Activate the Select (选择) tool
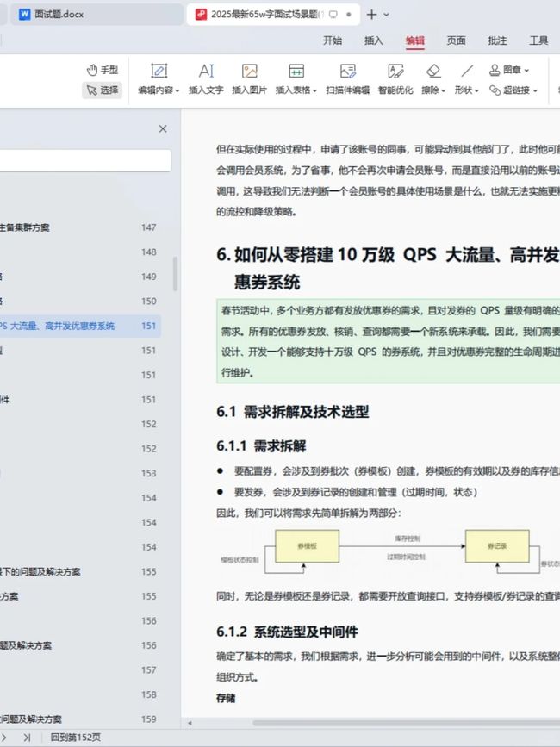The width and height of the screenshot is (560, 747). click(103, 90)
